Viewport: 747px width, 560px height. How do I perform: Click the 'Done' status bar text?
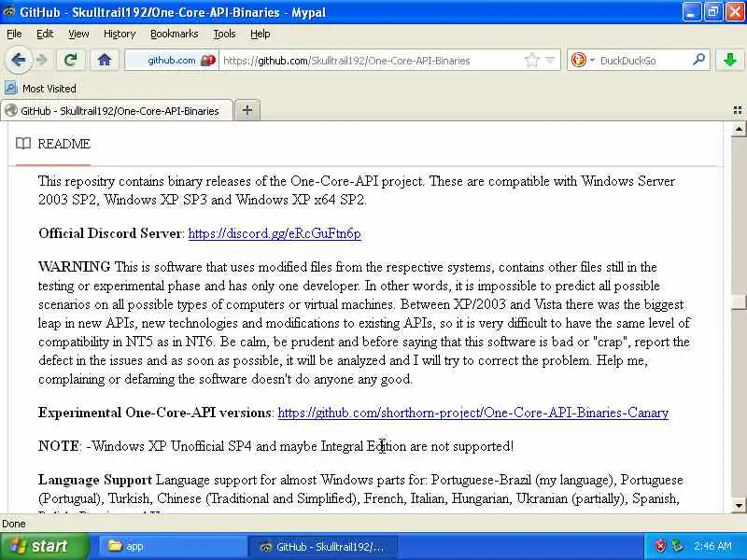[14, 524]
